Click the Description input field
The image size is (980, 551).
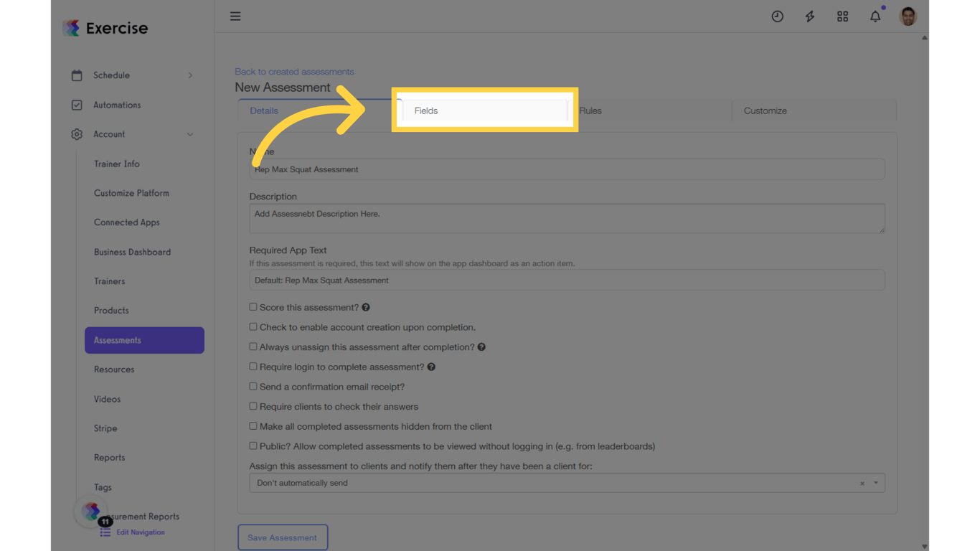pos(567,218)
